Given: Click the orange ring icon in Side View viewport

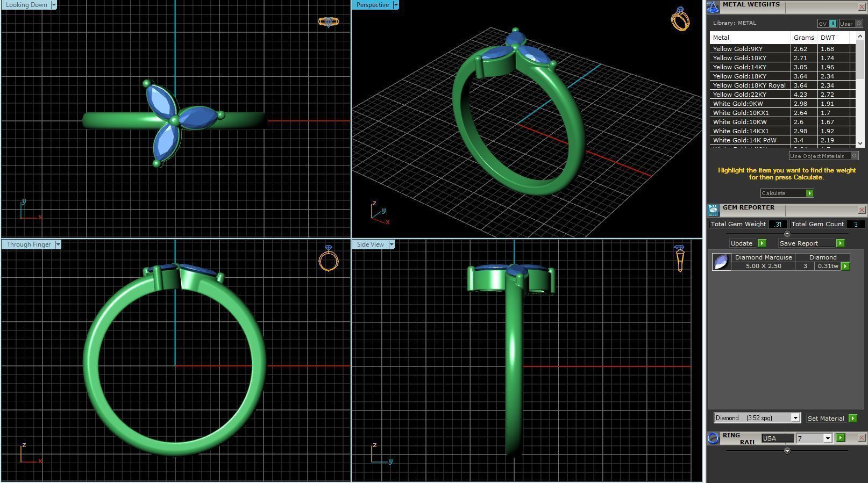Looking at the screenshot, I should [x=679, y=258].
